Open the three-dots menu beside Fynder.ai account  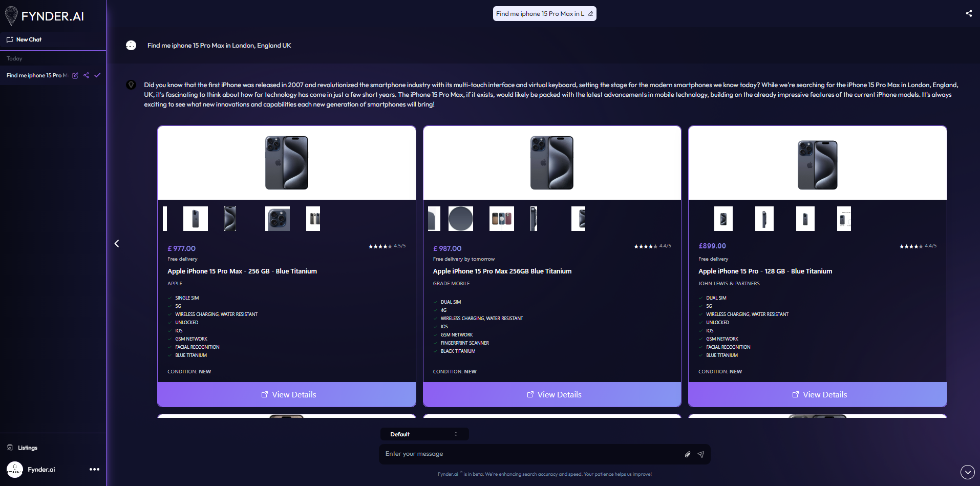[95, 469]
